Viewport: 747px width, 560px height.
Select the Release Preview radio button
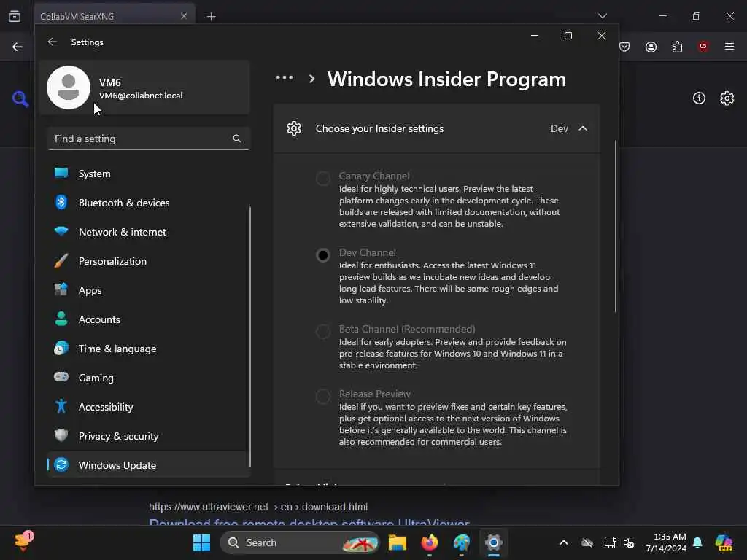323,396
